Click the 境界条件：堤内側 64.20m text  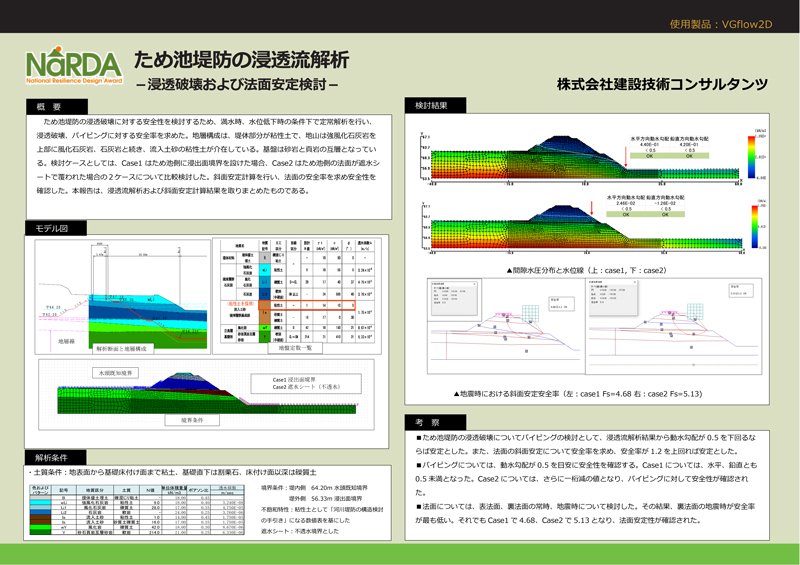314,488
